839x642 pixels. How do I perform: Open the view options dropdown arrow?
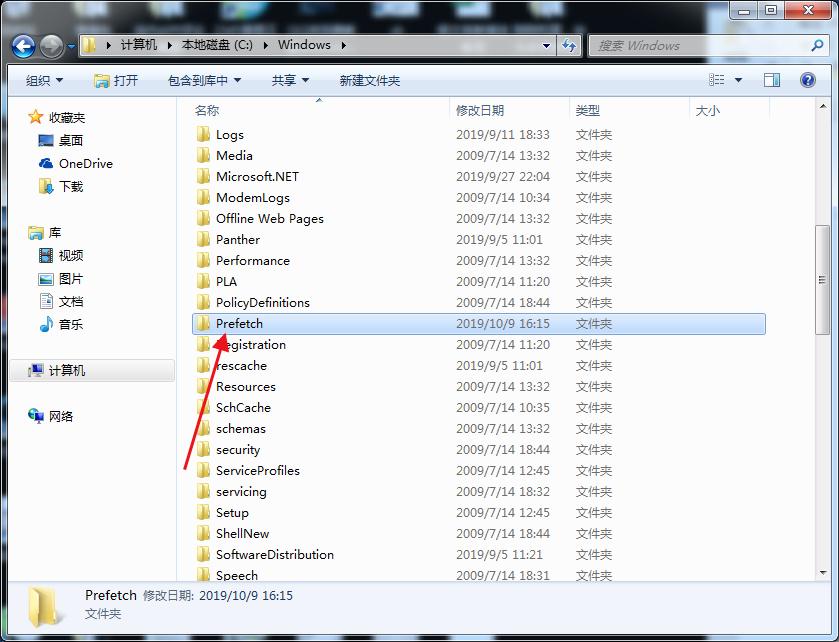tap(739, 80)
